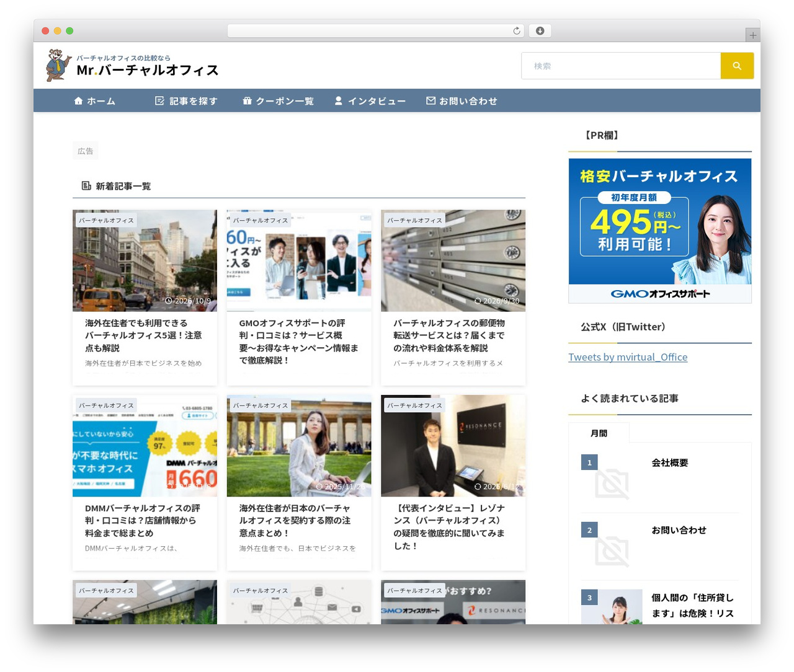Click the mailboxes thumbnail image
Viewport: 794px width, 672px height.
click(453, 260)
